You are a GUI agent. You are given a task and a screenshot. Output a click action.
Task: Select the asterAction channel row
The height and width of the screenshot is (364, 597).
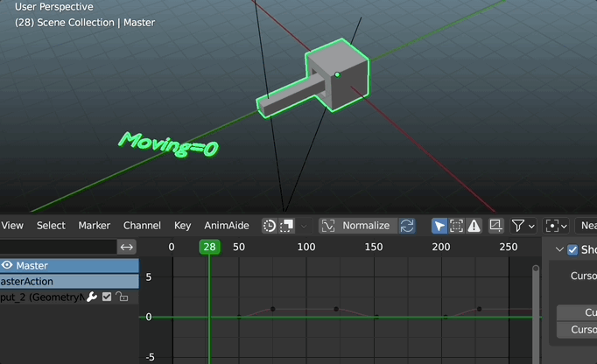(69, 282)
